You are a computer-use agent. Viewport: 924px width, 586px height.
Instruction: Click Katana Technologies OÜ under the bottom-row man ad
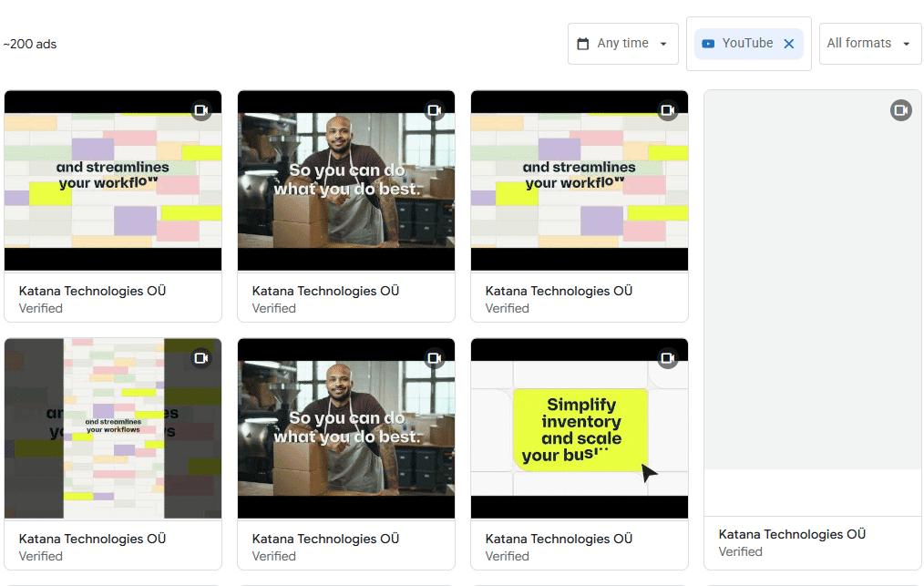326,539
